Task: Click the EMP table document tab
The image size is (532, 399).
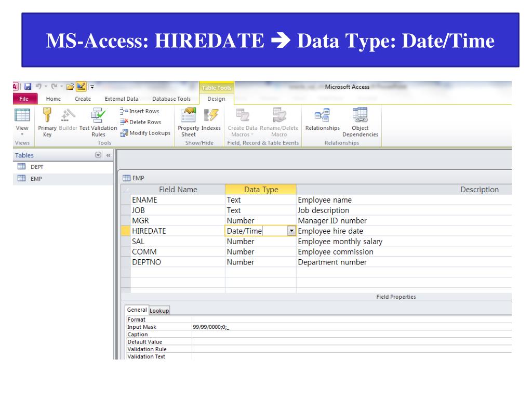Action: click(134, 178)
